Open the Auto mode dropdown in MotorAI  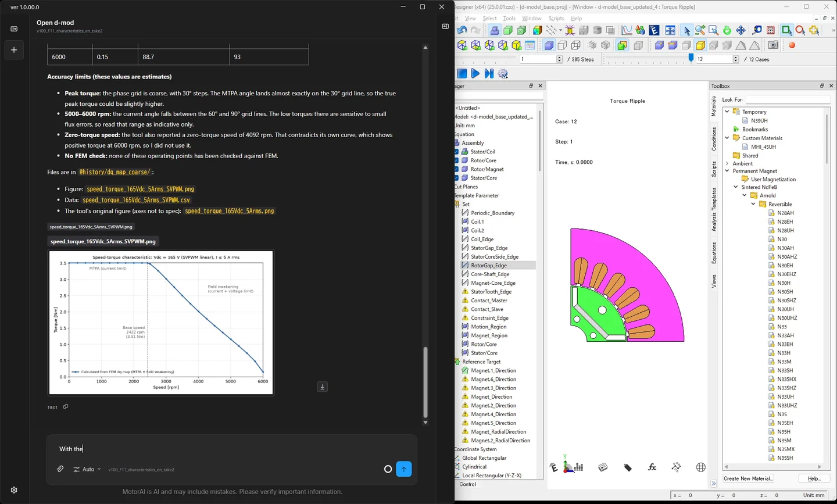(87, 469)
